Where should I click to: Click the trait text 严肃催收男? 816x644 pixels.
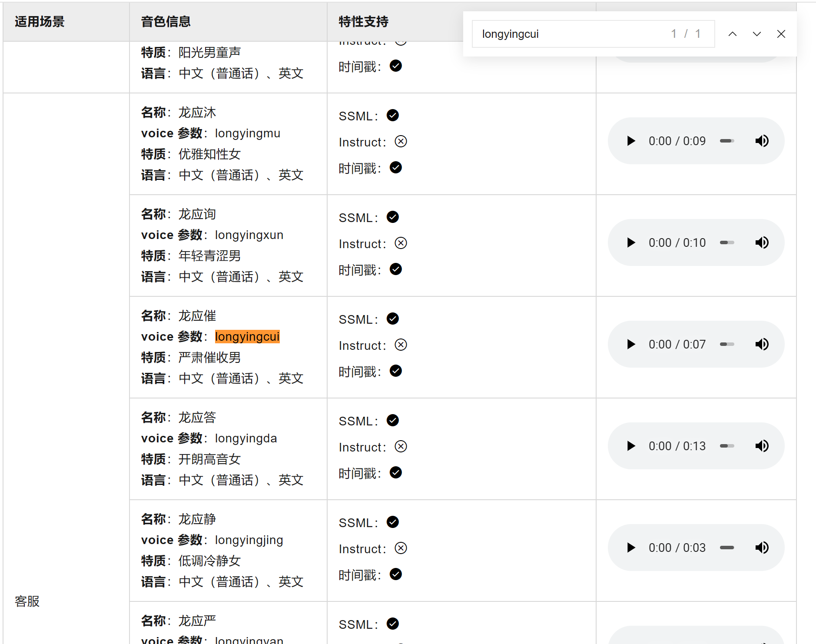210,357
